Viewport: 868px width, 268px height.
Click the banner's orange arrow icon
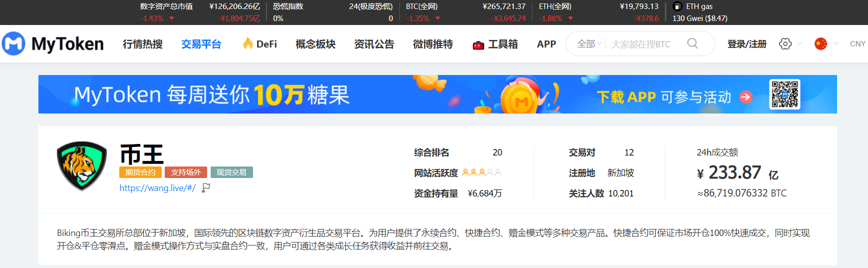pyautogui.click(x=746, y=97)
